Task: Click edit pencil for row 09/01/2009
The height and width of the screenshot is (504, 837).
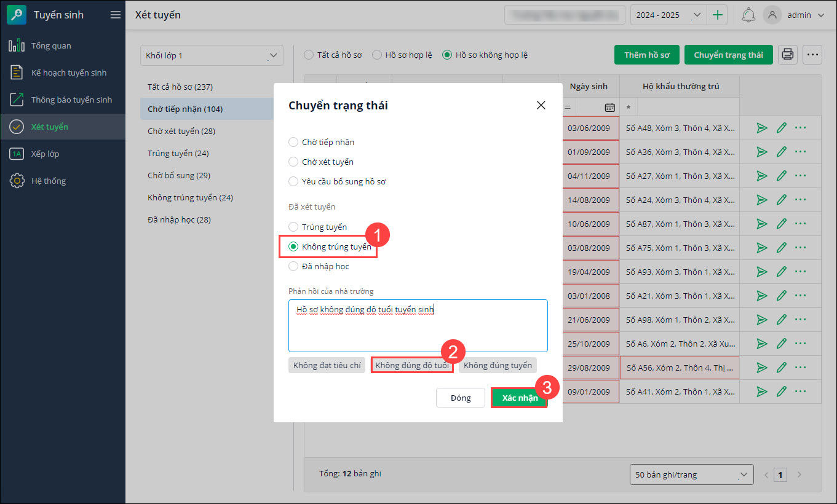Action: tap(782, 392)
